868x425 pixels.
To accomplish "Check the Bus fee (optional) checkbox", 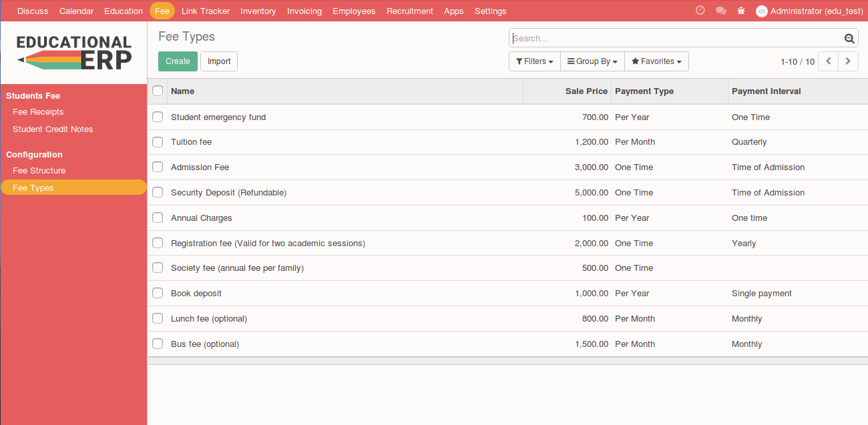I will point(158,344).
